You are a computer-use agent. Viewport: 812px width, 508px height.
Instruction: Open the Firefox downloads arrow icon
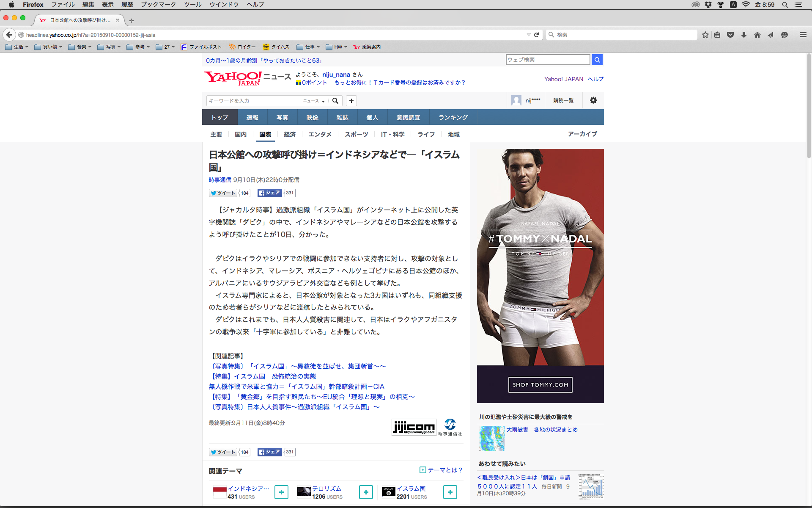[744, 35]
